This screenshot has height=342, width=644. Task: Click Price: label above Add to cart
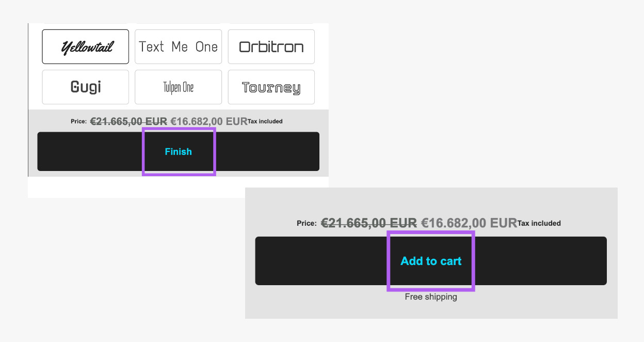coord(306,224)
